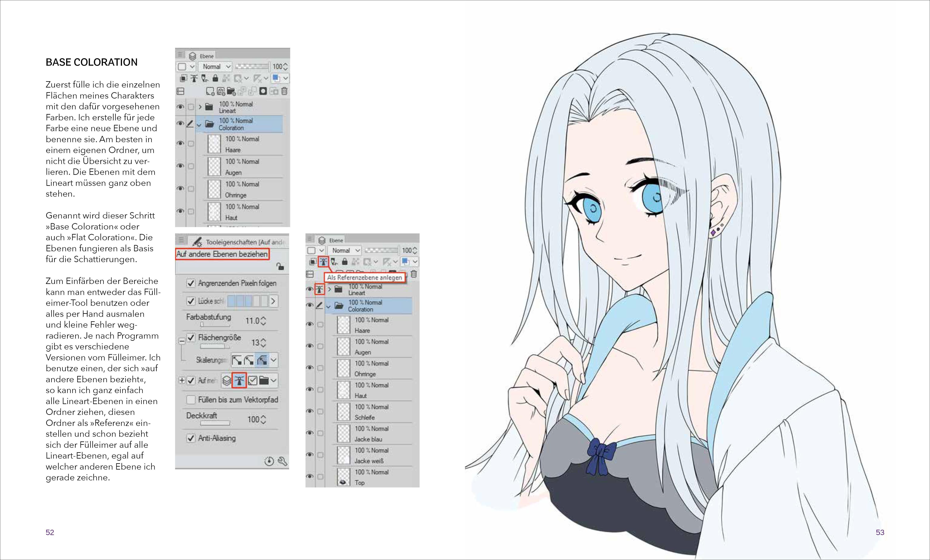Screen dimensions: 930x560
Task: Enable Füllen bis zum Vektorpfad checkbox
Action: pyautogui.click(x=191, y=400)
